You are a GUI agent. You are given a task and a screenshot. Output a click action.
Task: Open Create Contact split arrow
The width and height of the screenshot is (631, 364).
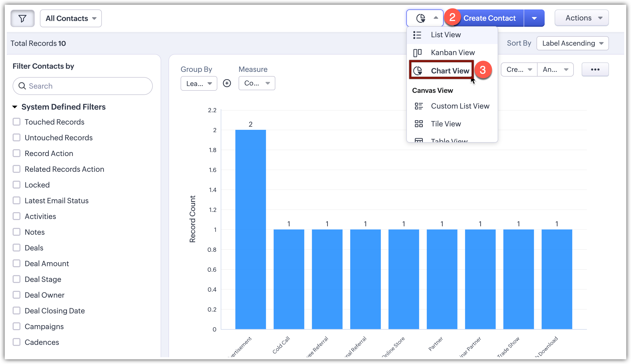[x=534, y=18]
